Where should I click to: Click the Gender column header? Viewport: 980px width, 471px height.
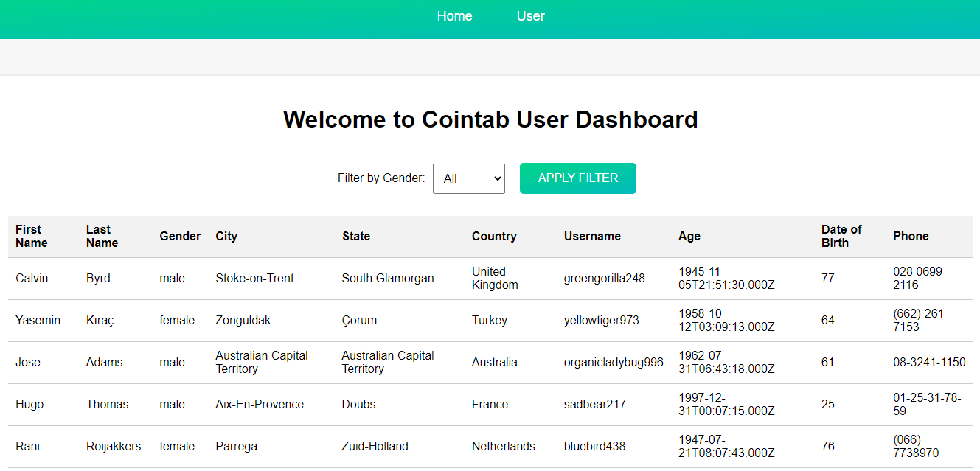tap(180, 236)
